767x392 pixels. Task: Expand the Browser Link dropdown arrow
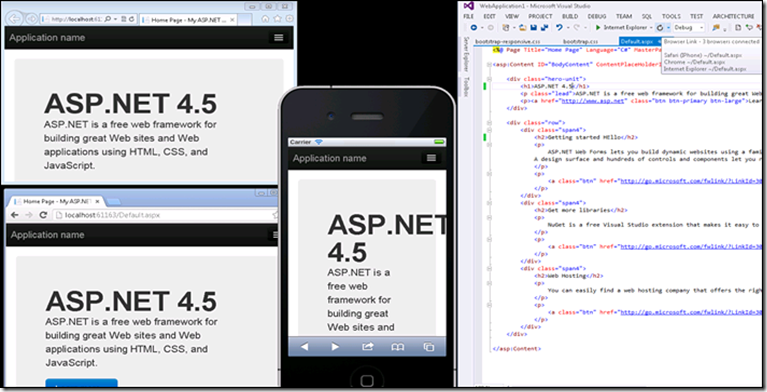click(x=668, y=28)
